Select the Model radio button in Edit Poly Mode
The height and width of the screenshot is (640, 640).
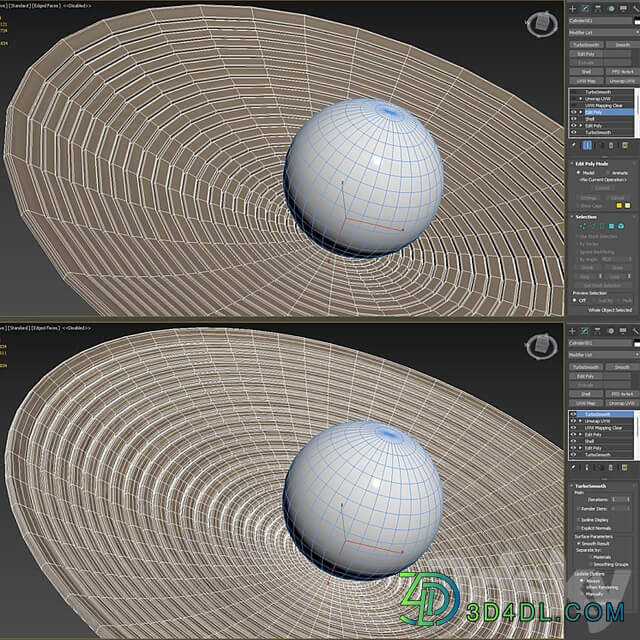coord(578,173)
